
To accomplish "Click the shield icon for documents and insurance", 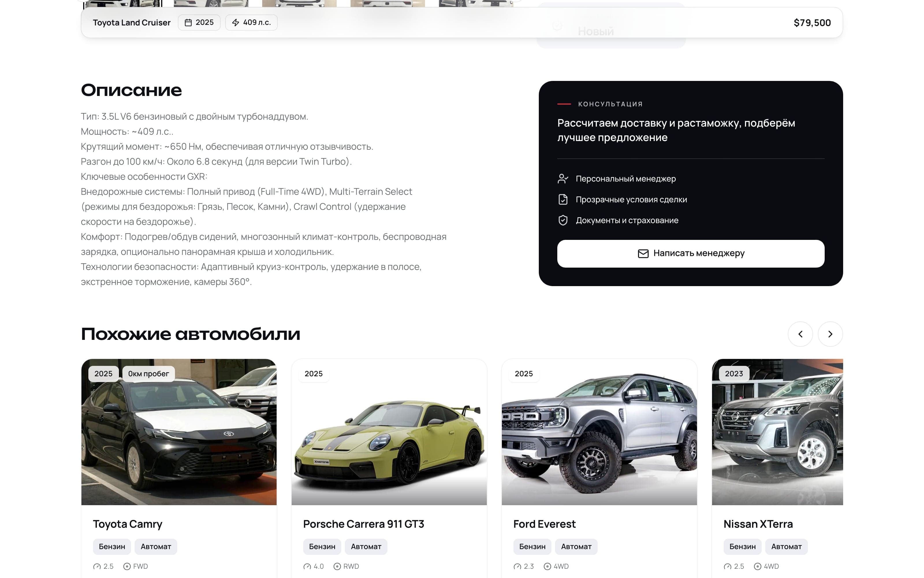I will (x=563, y=220).
